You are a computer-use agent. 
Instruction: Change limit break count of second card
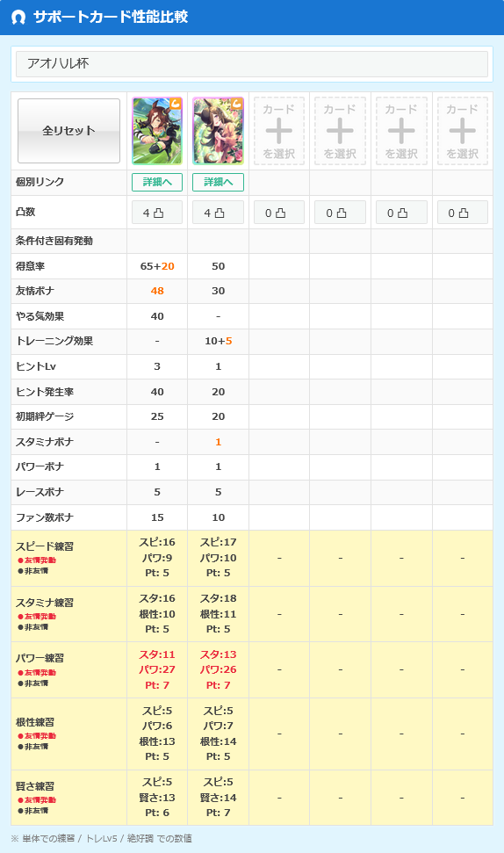coord(218,213)
